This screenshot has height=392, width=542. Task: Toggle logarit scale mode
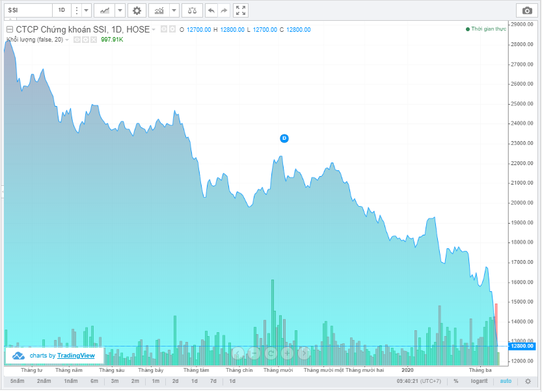(x=479, y=382)
